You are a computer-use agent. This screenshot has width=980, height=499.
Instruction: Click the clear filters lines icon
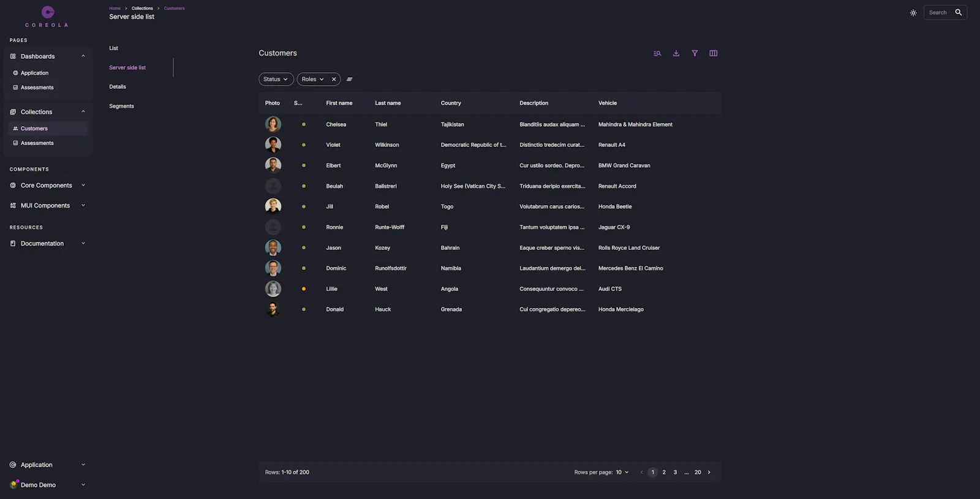point(350,79)
